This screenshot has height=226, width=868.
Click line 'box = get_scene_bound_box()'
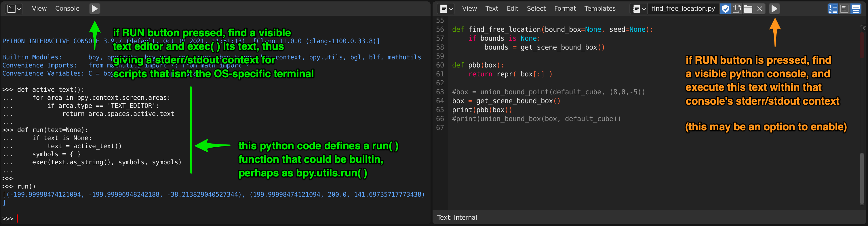506,101
